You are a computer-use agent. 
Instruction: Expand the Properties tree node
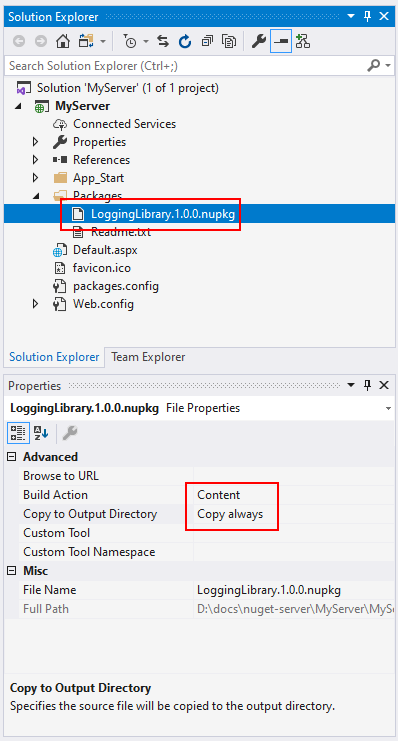(x=35, y=142)
